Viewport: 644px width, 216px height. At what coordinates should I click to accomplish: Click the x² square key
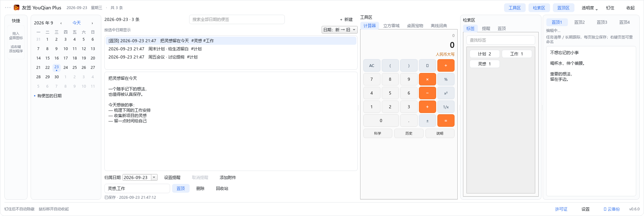click(x=446, y=93)
